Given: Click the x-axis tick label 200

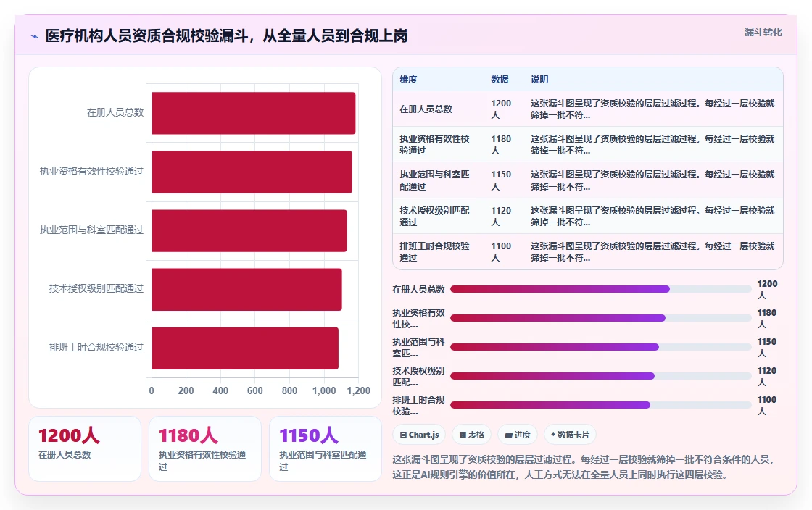Looking at the screenshot, I should [x=186, y=390].
